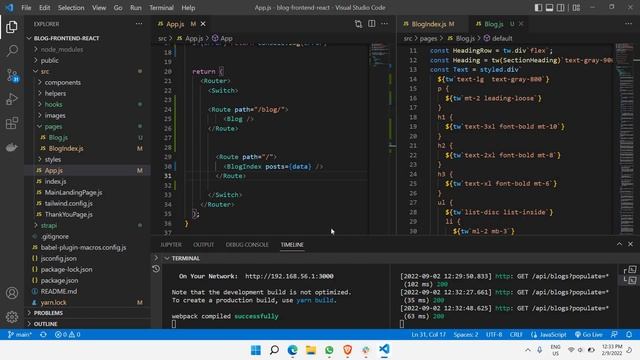Open the Explorer view in activity bar
The height and width of the screenshot is (360, 640).
[x=12, y=27]
